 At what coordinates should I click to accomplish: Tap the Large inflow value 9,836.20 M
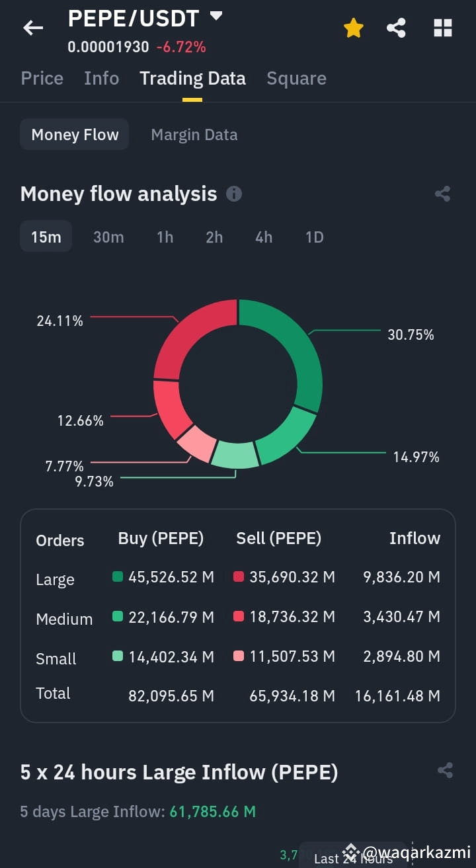click(x=402, y=577)
